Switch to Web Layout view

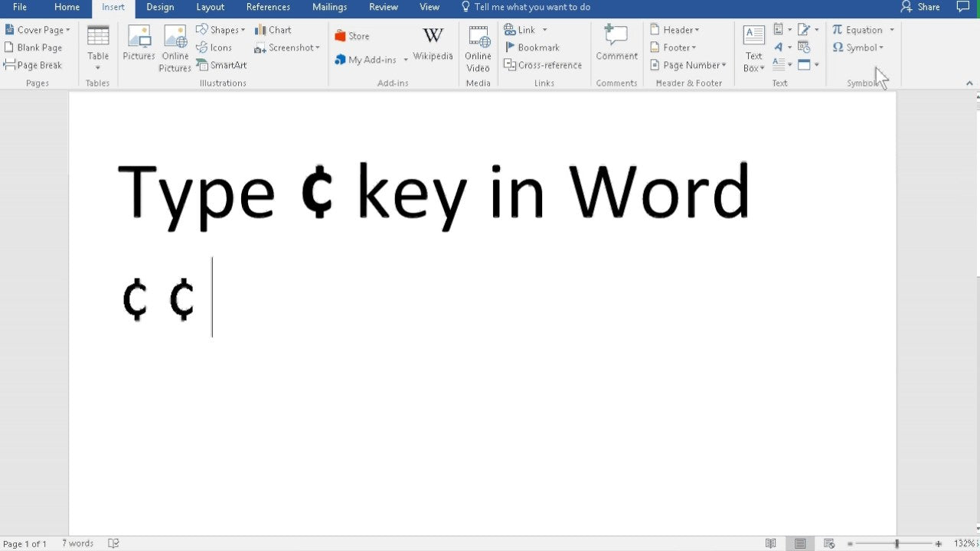coord(829,543)
